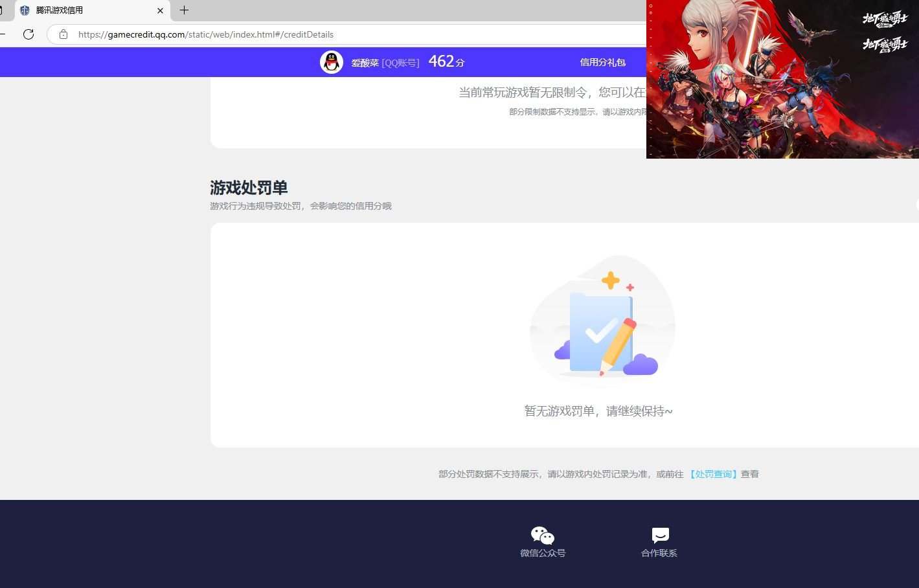
Task: Click the QQ penguin avatar
Action: coord(332,62)
